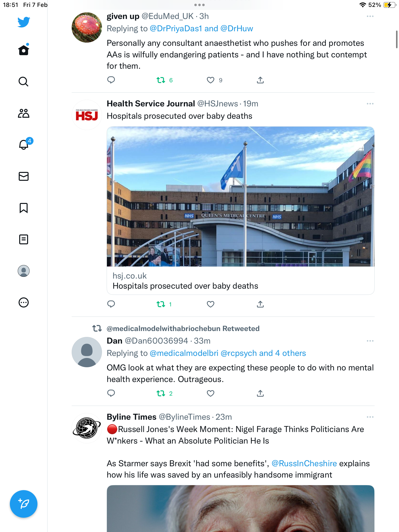Open Bookmarks from the sidebar
This screenshot has height=532, width=399.
coord(24,208)
